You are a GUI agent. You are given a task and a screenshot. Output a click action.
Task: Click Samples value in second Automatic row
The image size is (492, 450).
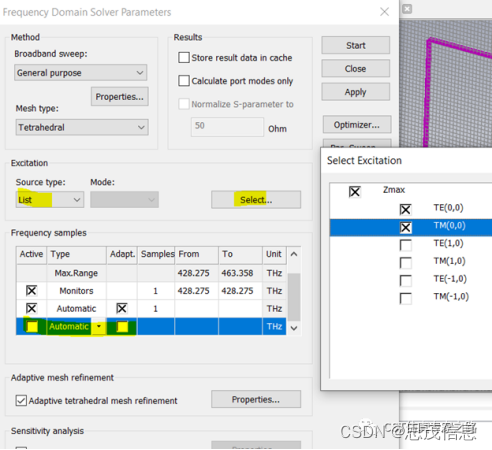[x=156, y=309]
